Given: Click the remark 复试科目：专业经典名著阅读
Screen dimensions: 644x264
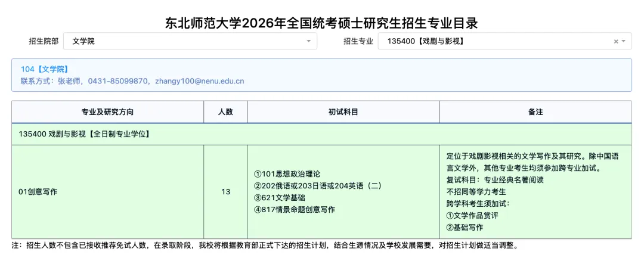Looking at the screenshot, I should pos(495,180).
